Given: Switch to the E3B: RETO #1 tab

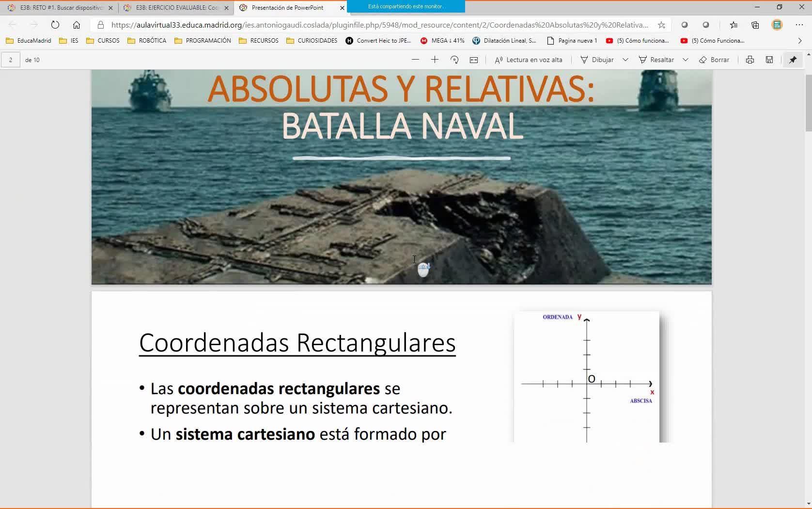Looking at the screenshot, I should tap(58, 8).
